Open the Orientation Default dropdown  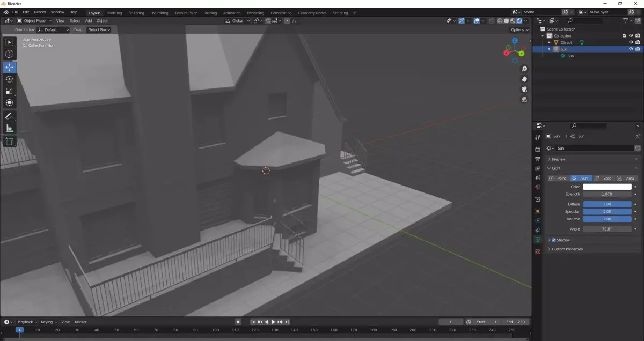(x=53, y=30)
